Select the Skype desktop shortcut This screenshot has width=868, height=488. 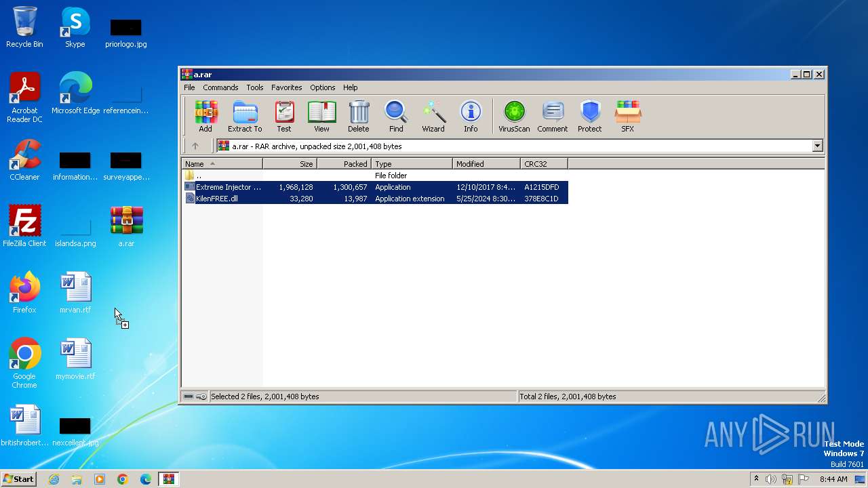pos(75,28)
